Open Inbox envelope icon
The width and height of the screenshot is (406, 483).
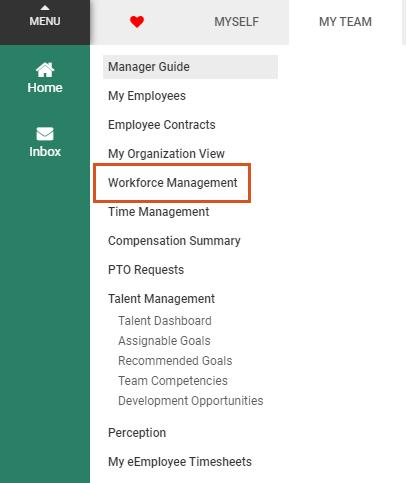tap(45, 134)
